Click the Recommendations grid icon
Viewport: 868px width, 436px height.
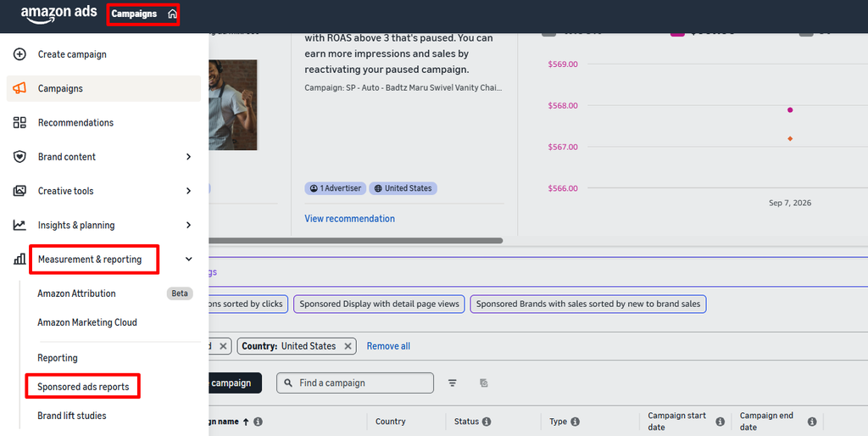19,122
